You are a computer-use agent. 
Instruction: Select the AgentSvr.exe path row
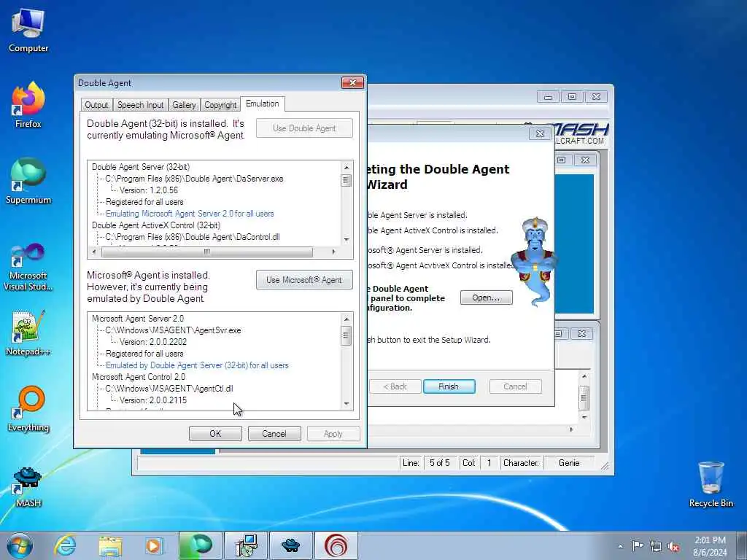(x=173, y=330)
